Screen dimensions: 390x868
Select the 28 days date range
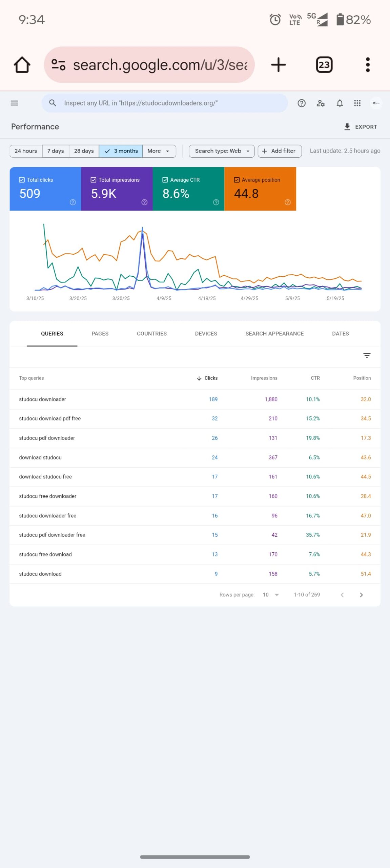pyautogui.click(x=84, y=151)
